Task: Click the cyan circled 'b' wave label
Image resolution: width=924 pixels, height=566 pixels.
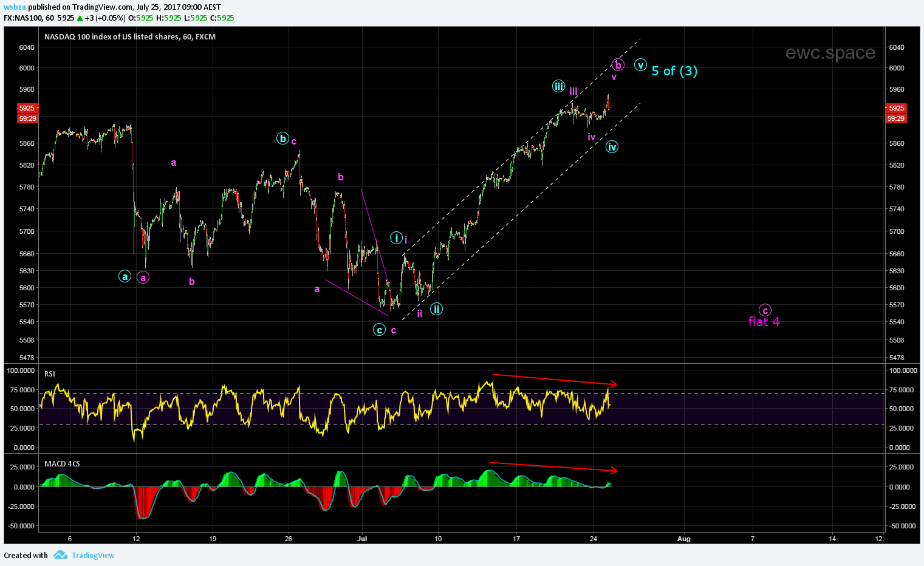Action: pos(282,138)
